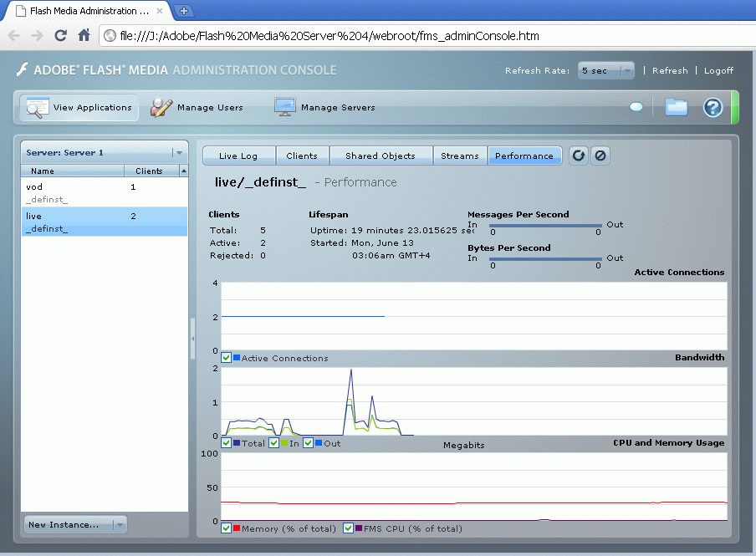This screenshot has width=756, height=556.
Task: Toggle the Memory (% of total) checkbox
Action: (x=226, y=528)
